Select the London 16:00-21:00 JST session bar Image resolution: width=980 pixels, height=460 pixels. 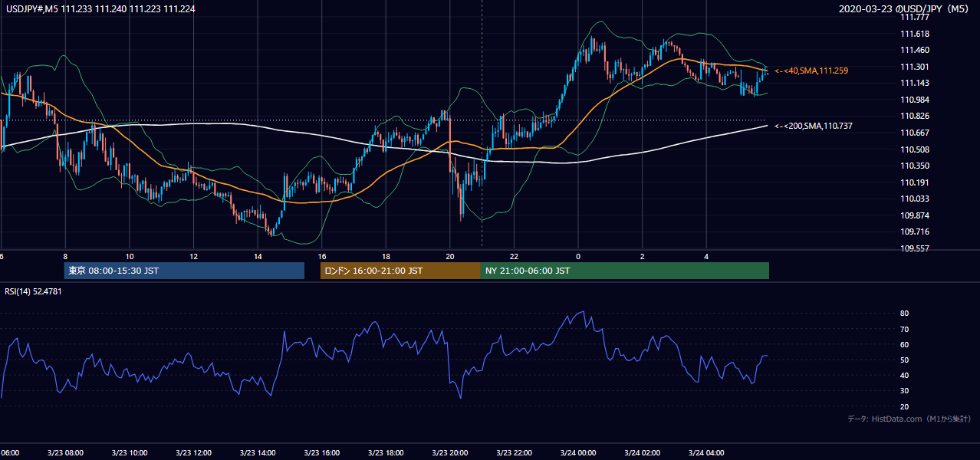point(401,271)
